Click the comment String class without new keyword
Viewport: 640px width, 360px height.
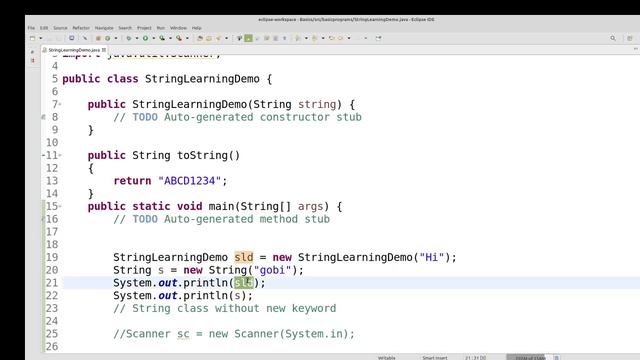[224, 309]
